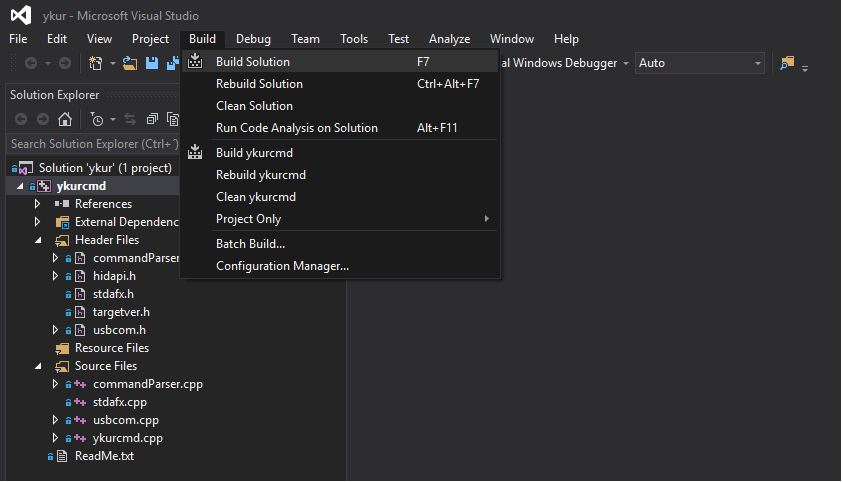843x482 pixels.
Task: Expand the References tree node
Action: pos(38,204)
